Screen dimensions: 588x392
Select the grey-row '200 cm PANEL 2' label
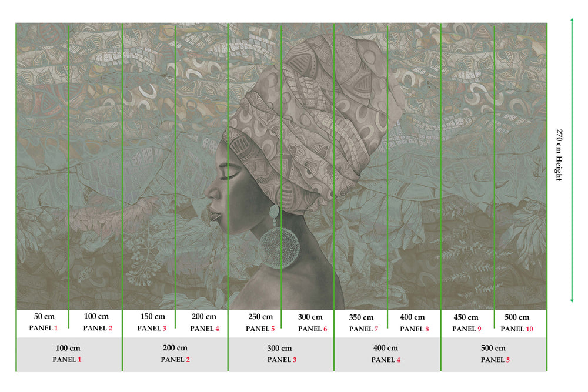(x=175, y=353)
